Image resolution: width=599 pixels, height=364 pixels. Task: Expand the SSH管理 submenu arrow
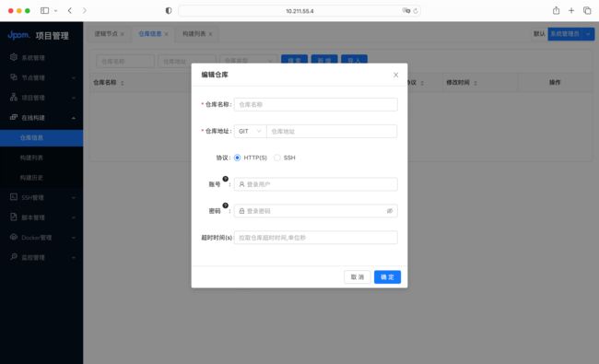click(74, 197)
